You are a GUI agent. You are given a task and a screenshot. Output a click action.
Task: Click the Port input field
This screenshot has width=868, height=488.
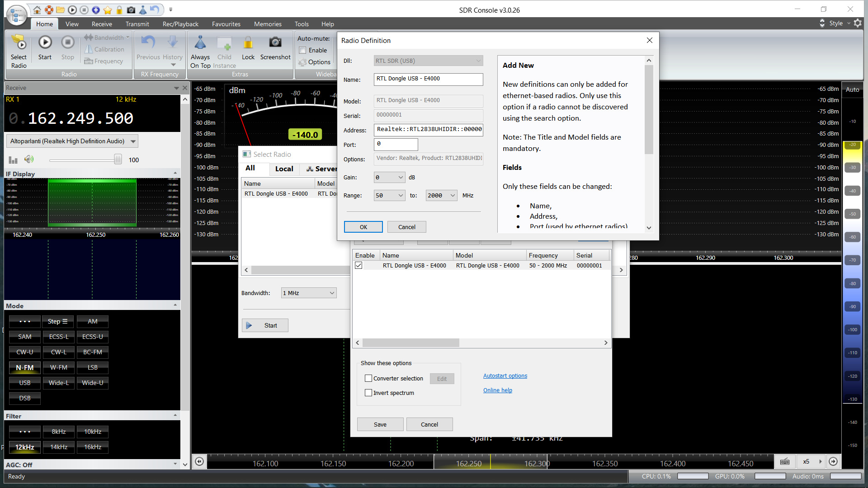tap(396, 144)
